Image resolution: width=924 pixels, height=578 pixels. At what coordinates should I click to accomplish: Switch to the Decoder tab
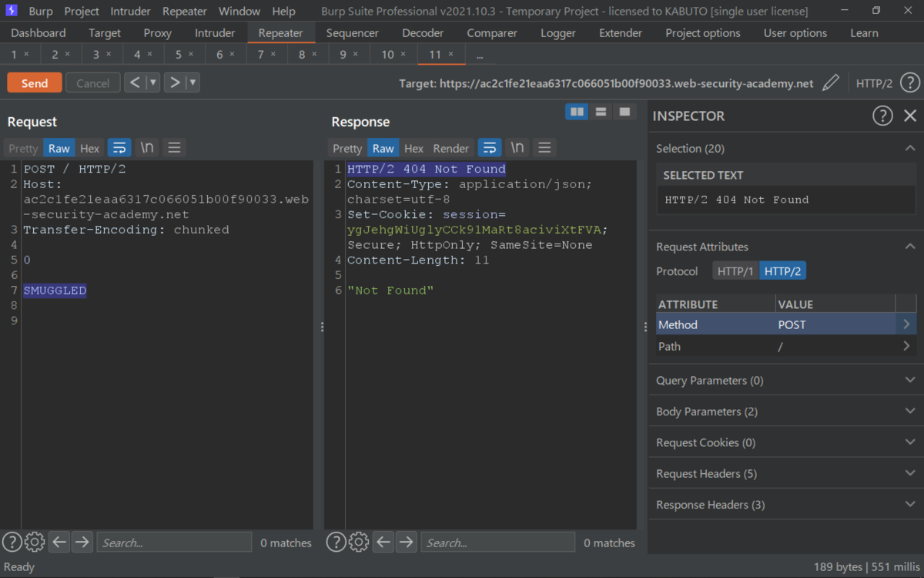tap(423, 33)
